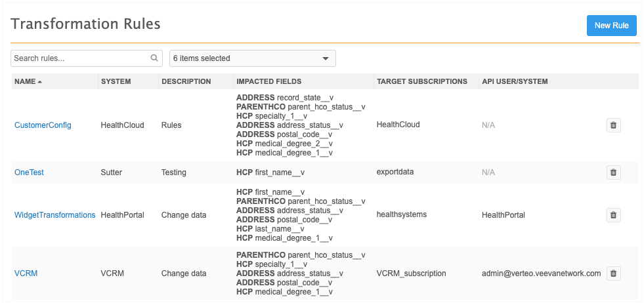644x303 pixels.
Task: Click the Impacted Fields column header
Action: pos(268,81)
